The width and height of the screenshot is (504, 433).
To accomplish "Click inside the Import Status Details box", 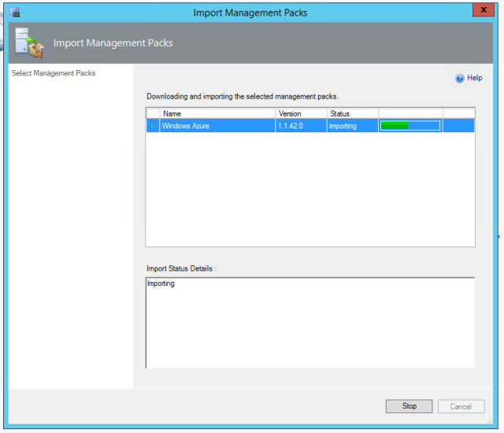I will [x=310, y=323].
